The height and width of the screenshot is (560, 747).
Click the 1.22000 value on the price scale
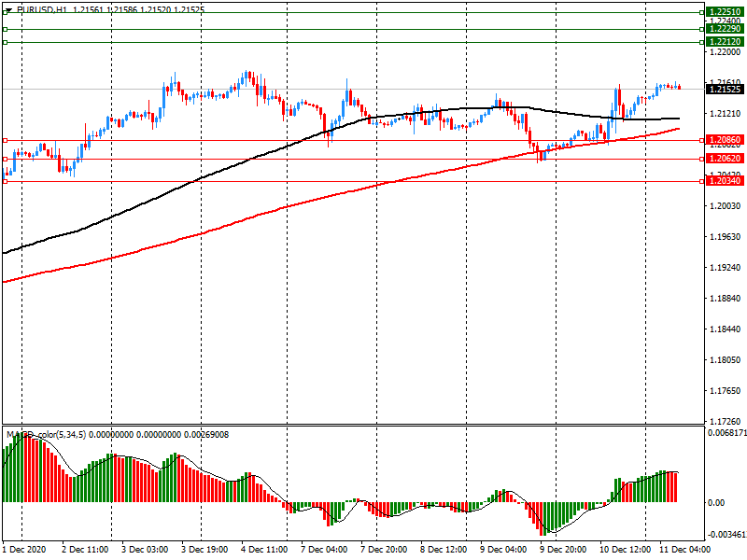[x=726, y=51]
